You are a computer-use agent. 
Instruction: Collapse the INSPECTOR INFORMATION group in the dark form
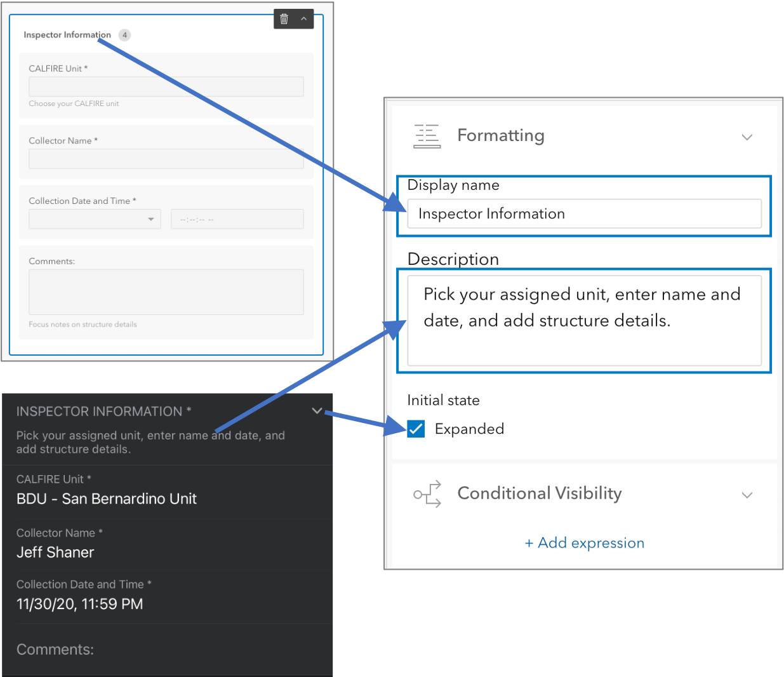pos(317,411)
